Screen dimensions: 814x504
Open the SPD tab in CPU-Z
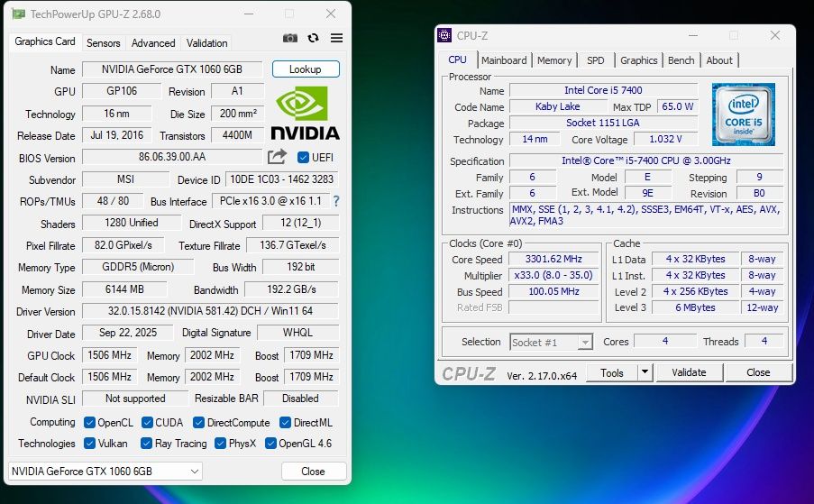pos(596,60)
